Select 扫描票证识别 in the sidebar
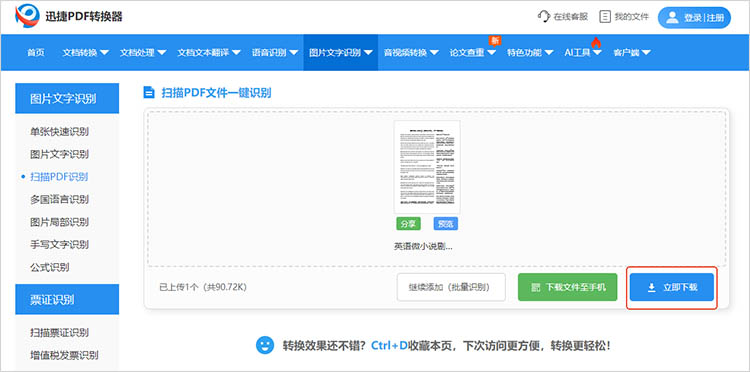This screenshot has height=372, width=750. (x=59, y=332)
